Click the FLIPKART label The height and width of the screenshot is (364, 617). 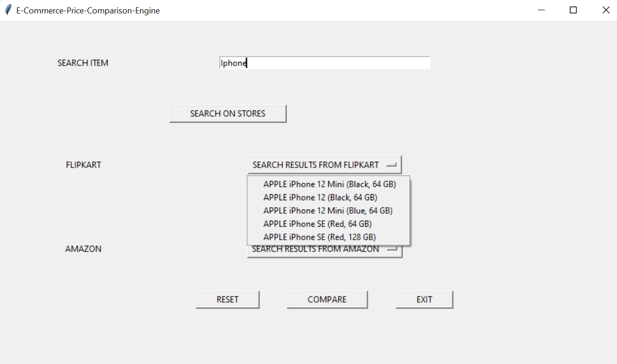pyautogui.click(x=83, y=165)
